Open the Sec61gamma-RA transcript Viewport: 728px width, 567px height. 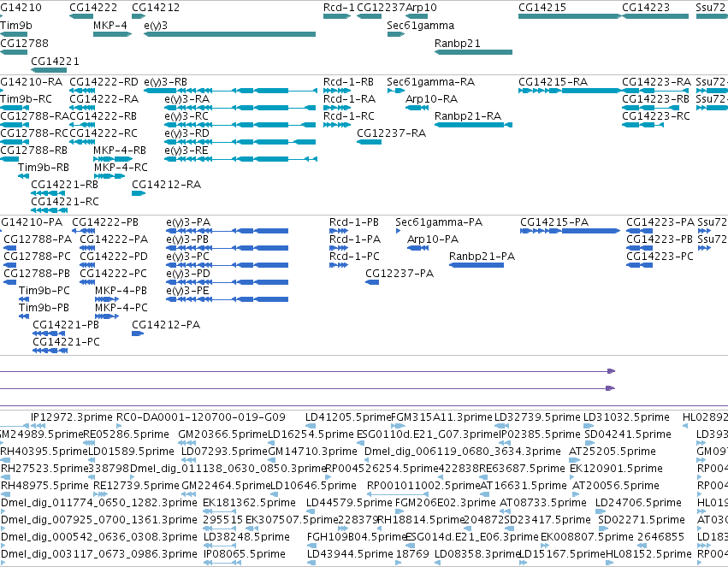(x=431, y=82)
